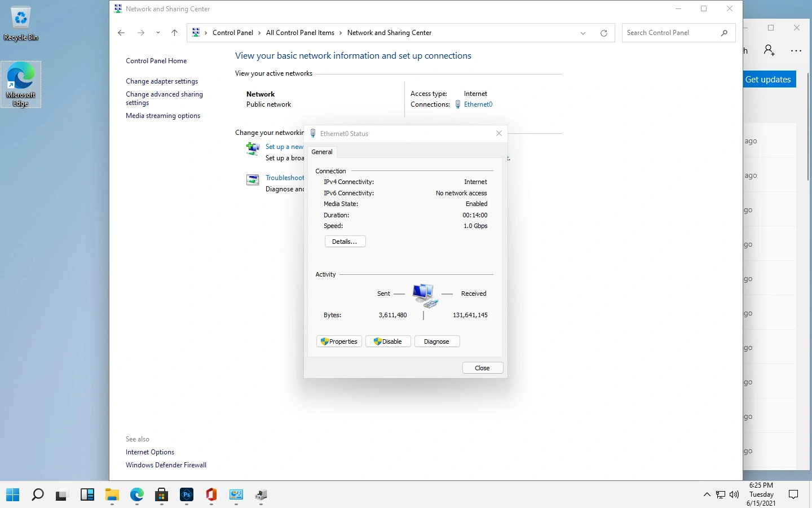
Task: Select All Control Panel Items breadcrumb
Action: pyautogui.click(x=300, y=33)
